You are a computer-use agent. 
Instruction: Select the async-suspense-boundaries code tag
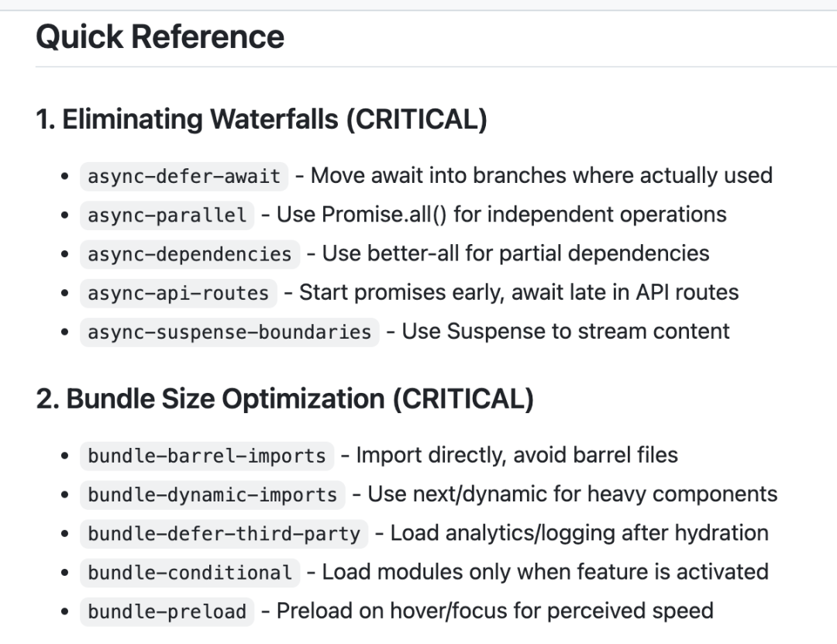pyautogui.click(x=229, y=332)
